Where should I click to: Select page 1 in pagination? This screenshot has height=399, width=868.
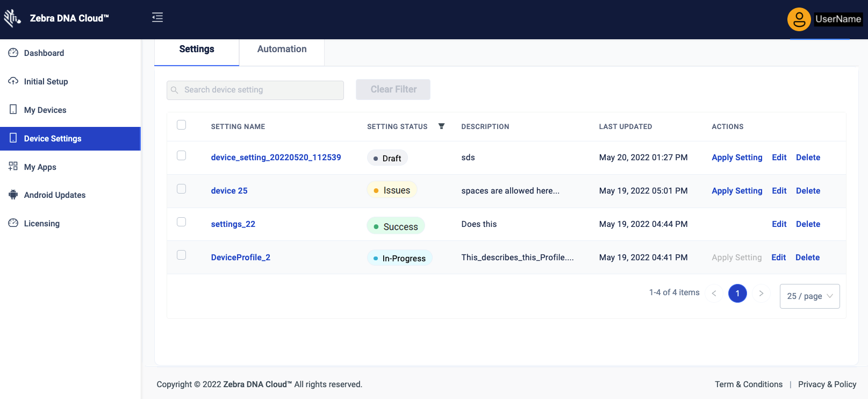click(x=737, y=293)
